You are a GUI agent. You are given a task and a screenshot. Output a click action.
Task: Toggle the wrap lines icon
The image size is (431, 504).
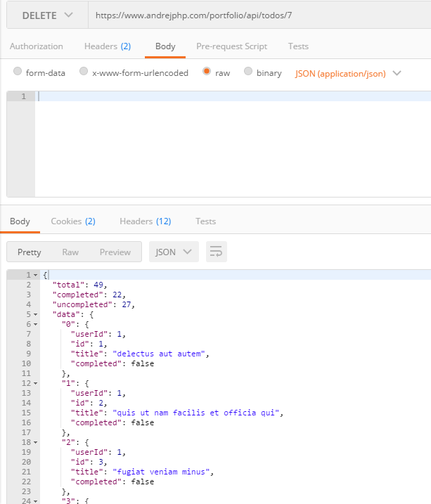[217, 252]
